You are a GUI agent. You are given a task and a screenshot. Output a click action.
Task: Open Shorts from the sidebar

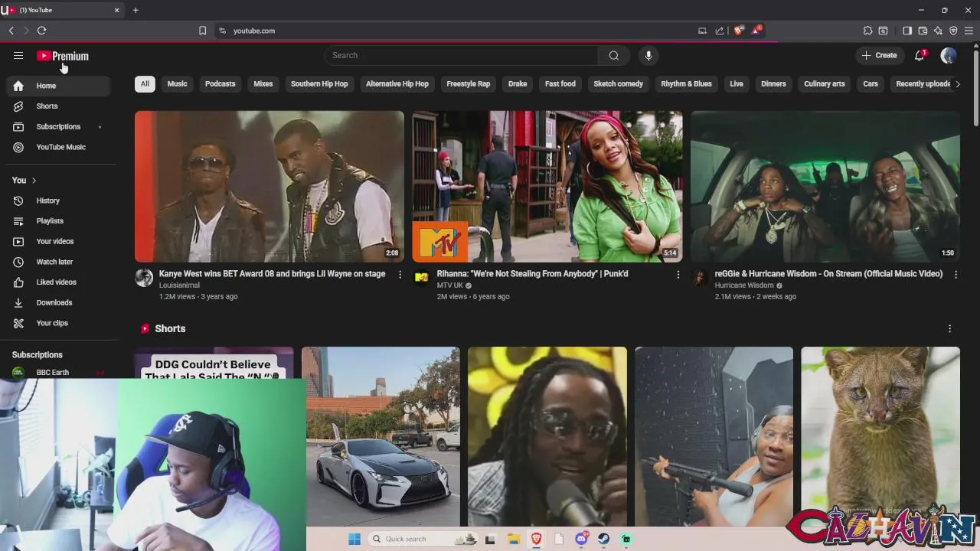tap(58, 106)
